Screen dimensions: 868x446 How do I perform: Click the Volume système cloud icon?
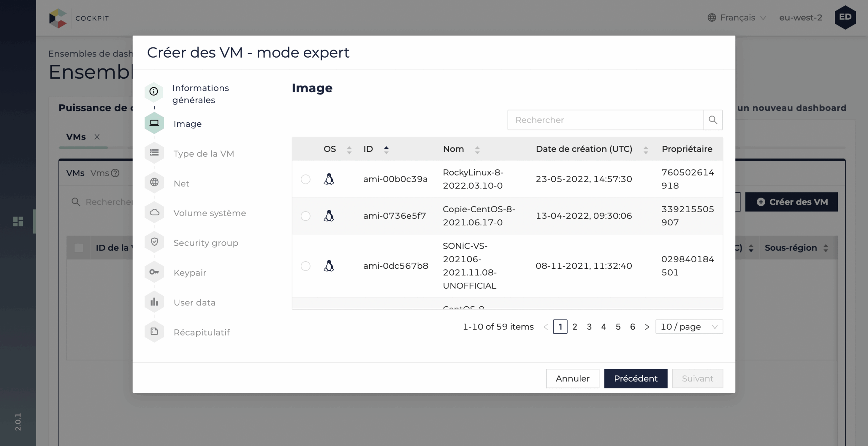click(x=154, y=212)
